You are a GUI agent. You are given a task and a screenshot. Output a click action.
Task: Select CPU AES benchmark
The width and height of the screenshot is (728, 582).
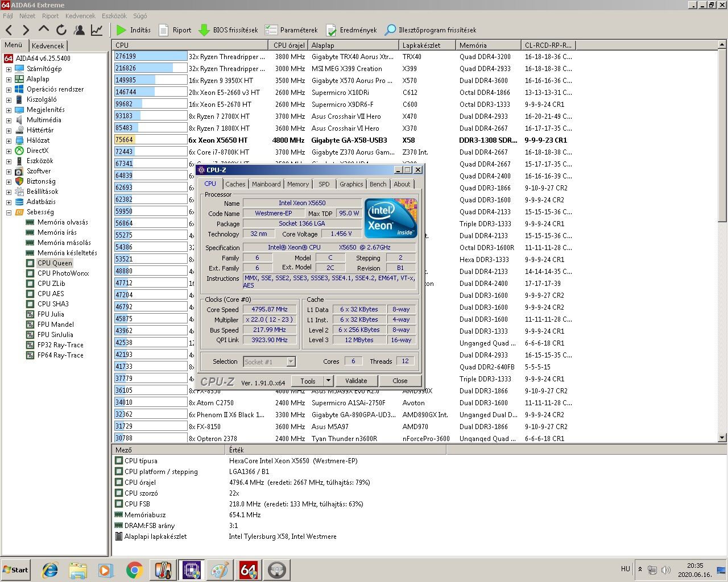51,294
